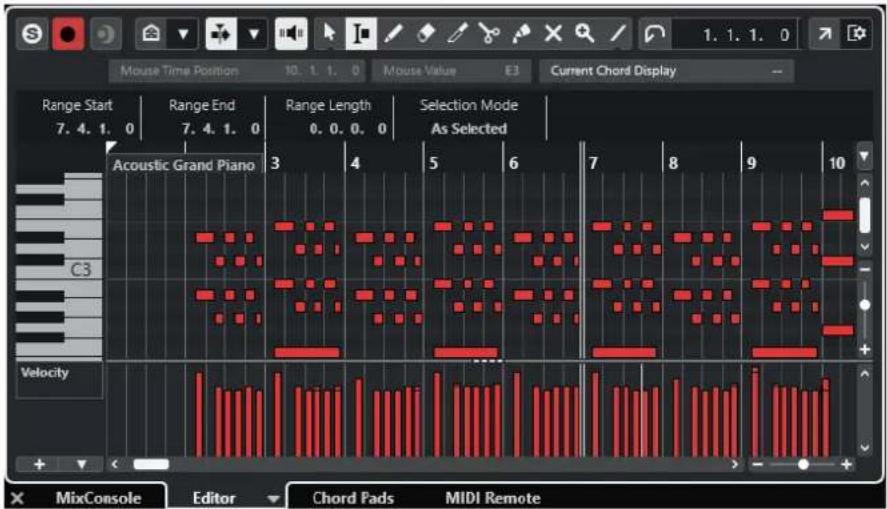Select the Draw pencil tool

tap(394, 34)
